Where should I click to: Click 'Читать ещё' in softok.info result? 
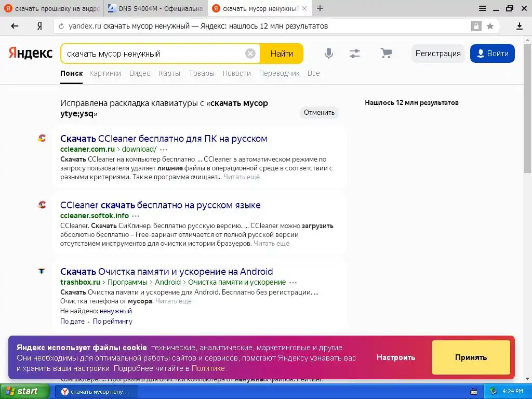[271, 243]
